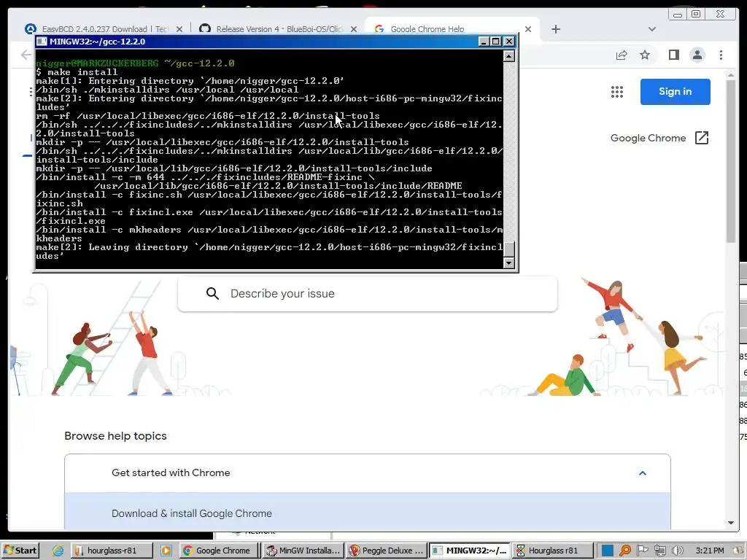Image resolution: width=747 pixels, height=560 pixels.
Task: Switch to Google Chrome taskbar button
Action: [x=219, y=551]
